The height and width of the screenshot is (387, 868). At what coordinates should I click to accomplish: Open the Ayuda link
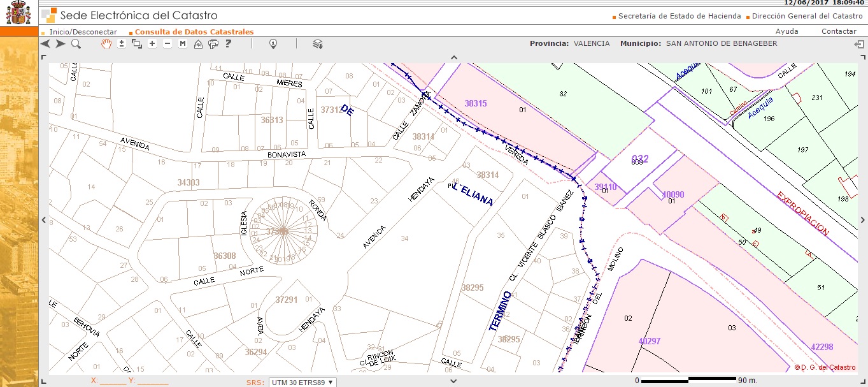click(786, 31)
